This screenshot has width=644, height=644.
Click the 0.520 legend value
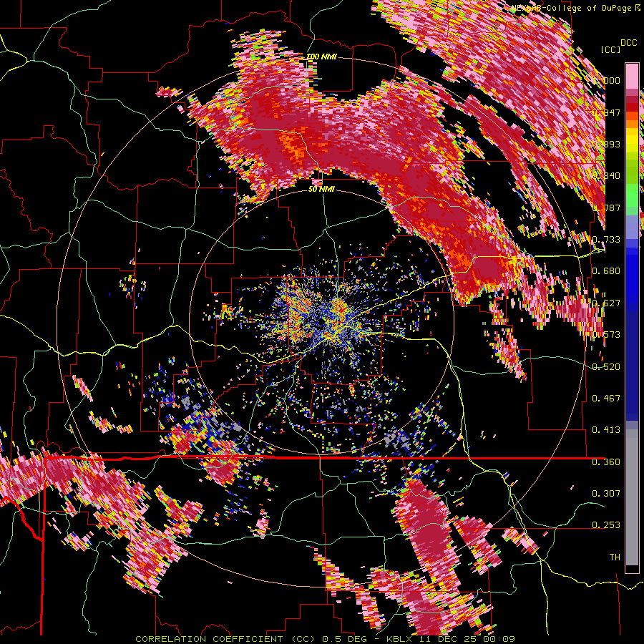(606, 367)
